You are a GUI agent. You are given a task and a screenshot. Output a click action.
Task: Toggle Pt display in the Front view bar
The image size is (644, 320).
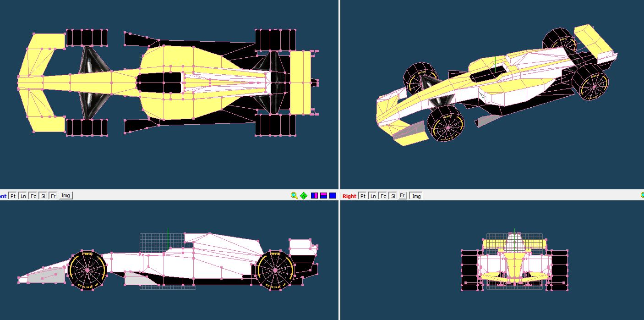point(13,196)
